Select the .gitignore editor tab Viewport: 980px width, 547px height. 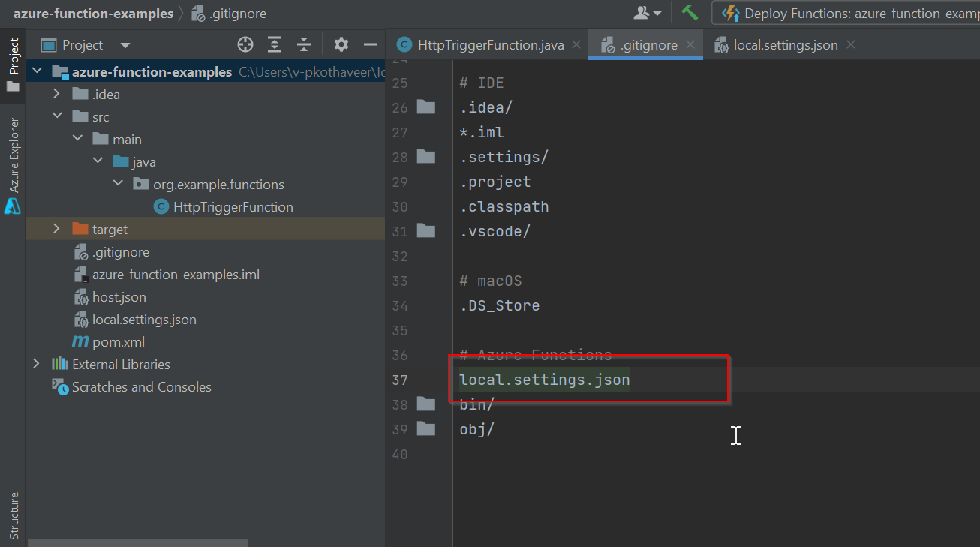pyautogui.click(x=647, y=45)
